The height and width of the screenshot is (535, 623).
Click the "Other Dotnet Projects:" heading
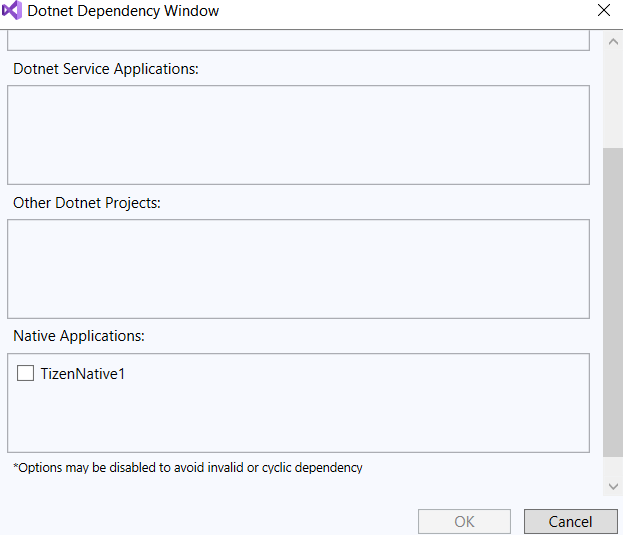pyautogui.click(x=87, y=203)
